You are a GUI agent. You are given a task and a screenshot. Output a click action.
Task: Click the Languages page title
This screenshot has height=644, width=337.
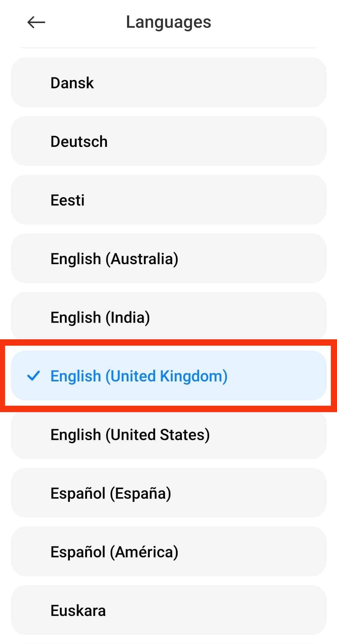[168, 22]
